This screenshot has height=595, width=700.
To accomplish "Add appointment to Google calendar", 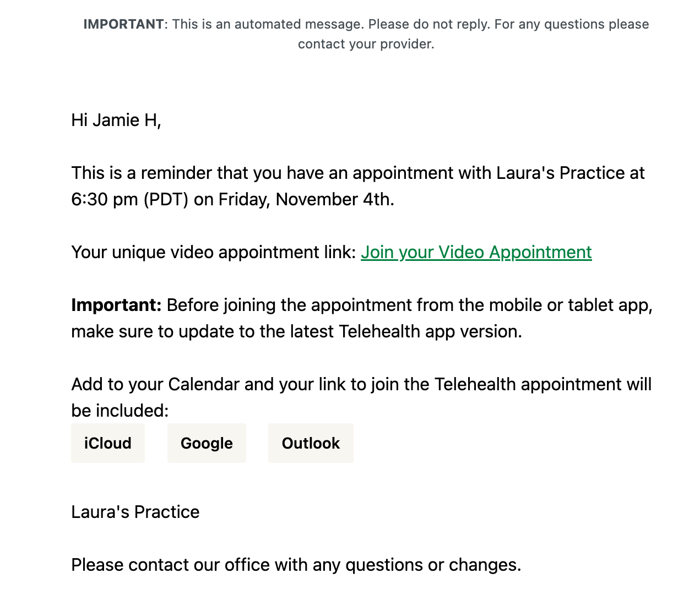I will [207, 443].
